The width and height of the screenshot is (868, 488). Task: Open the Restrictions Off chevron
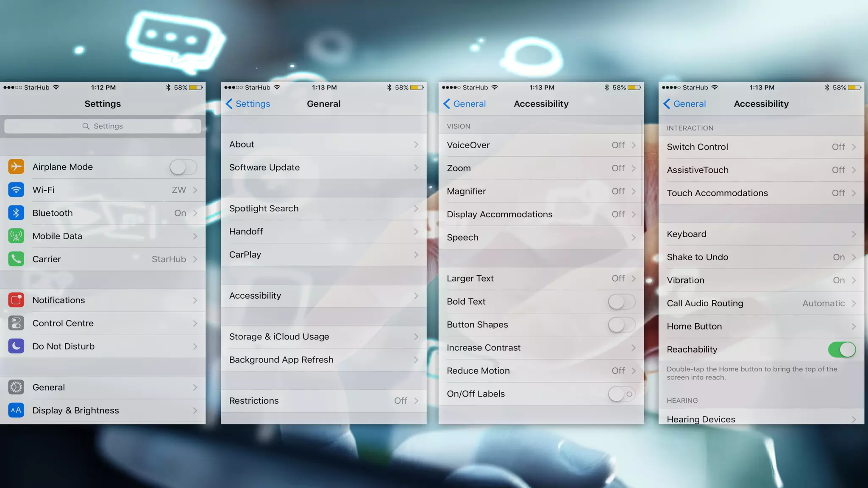416,401
